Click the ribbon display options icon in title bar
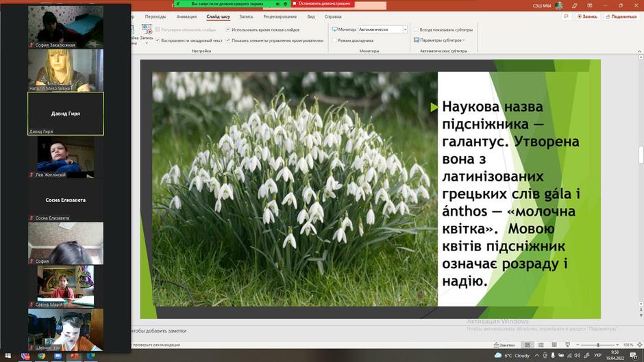The image size is (644, 362). pyautogui.click(x=590, y=5)
